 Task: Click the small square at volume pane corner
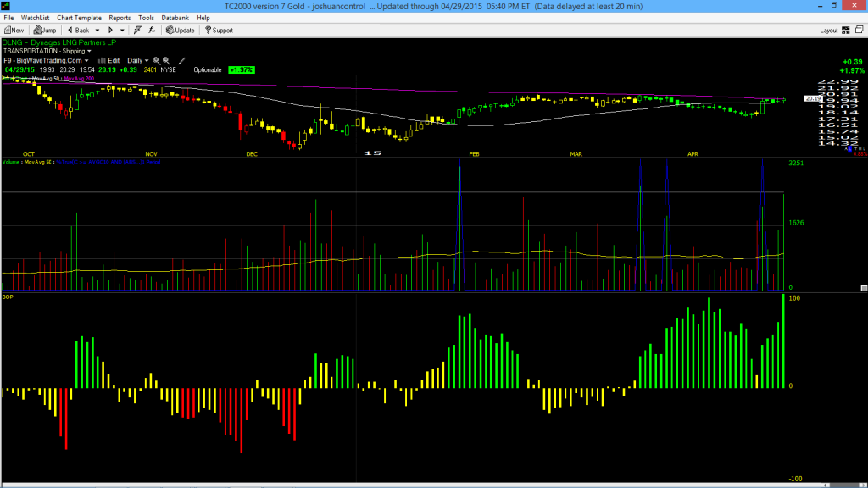click(864, 288)
